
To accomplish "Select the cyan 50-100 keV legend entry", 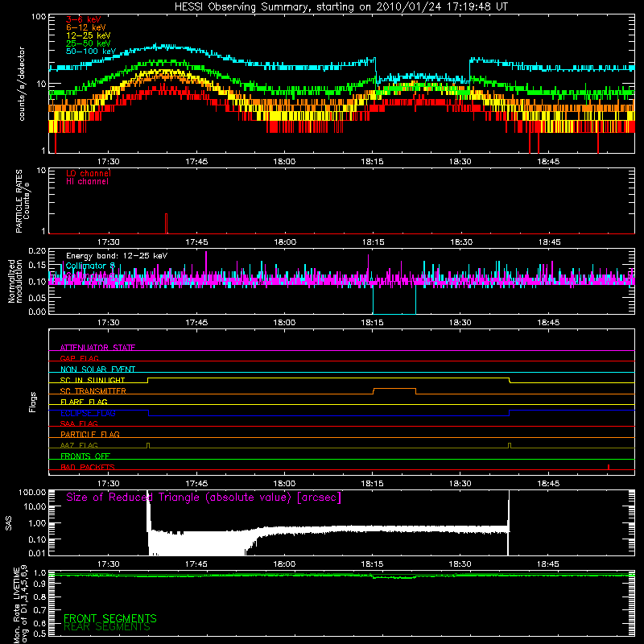I will click(91, 52).
